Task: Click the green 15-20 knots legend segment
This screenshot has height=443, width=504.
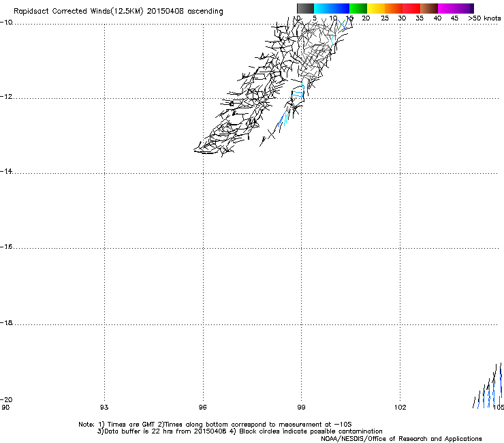Action: [x=358, y=8]
